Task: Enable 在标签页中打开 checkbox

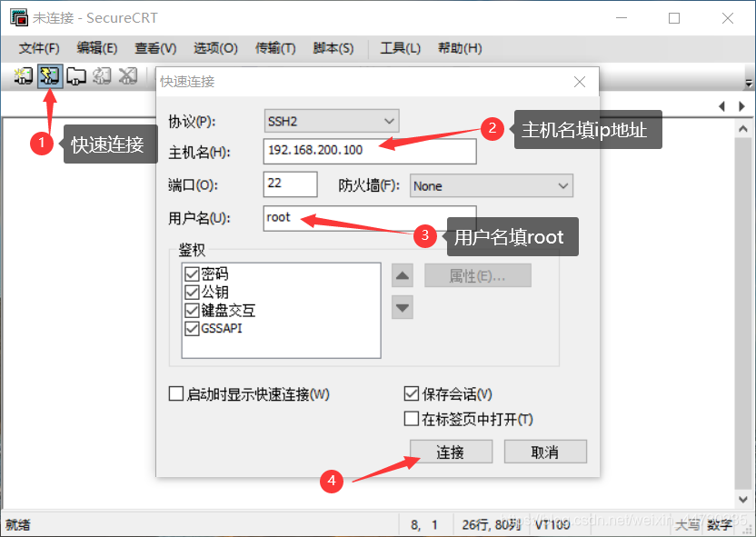Action: coord(412,418)
